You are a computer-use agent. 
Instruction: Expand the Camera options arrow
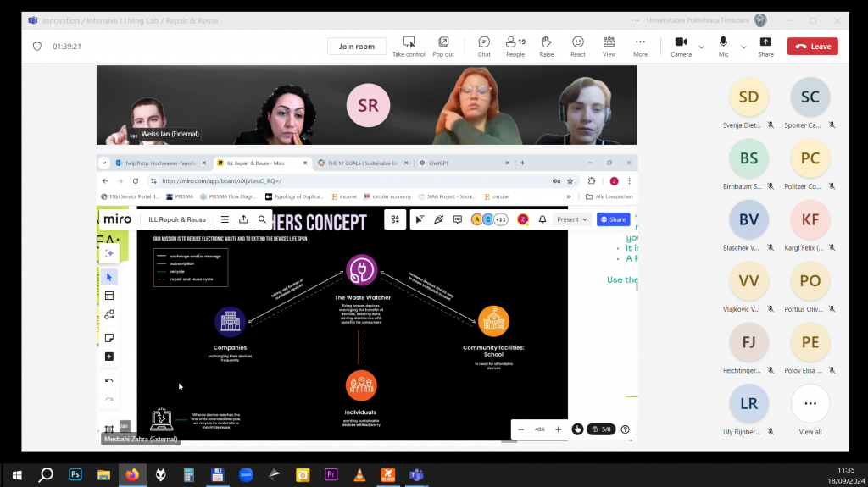tap(701, 47)
